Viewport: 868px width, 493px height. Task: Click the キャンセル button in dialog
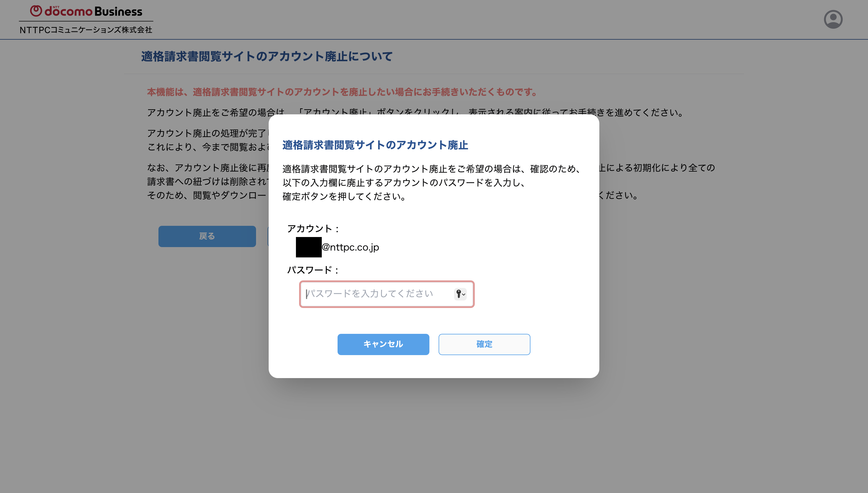[x=383, y=344]
